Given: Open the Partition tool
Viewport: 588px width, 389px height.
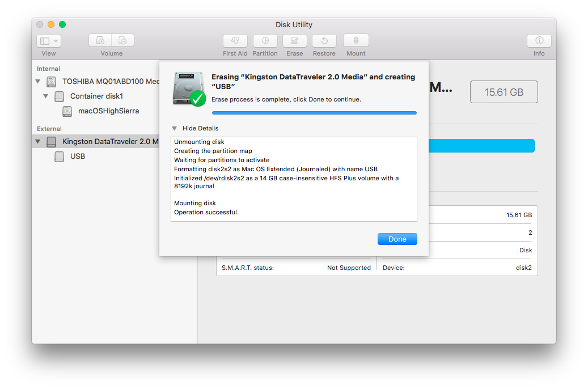Looking at the screenshot, I should click(x=265, y=40).
